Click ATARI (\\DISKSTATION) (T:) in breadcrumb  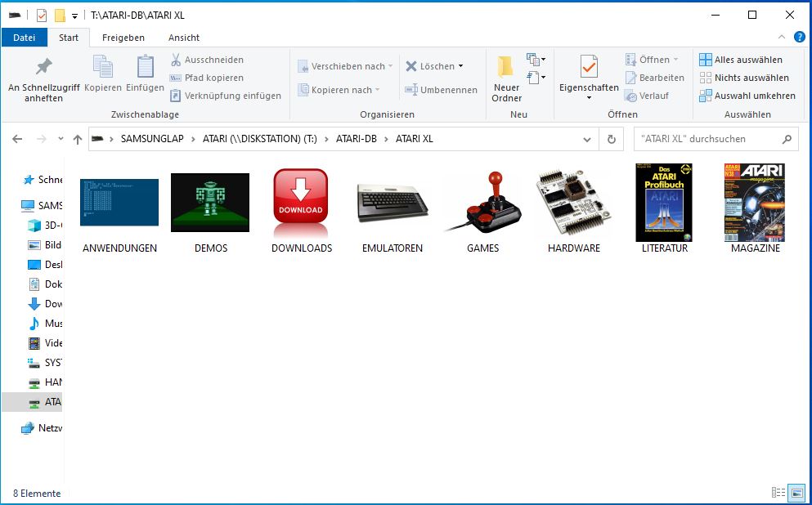(x=259, y=139)
